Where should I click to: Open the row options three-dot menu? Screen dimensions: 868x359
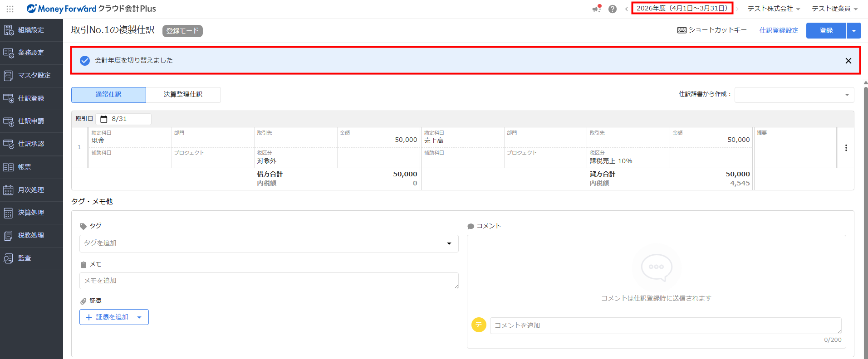[846, 148]
